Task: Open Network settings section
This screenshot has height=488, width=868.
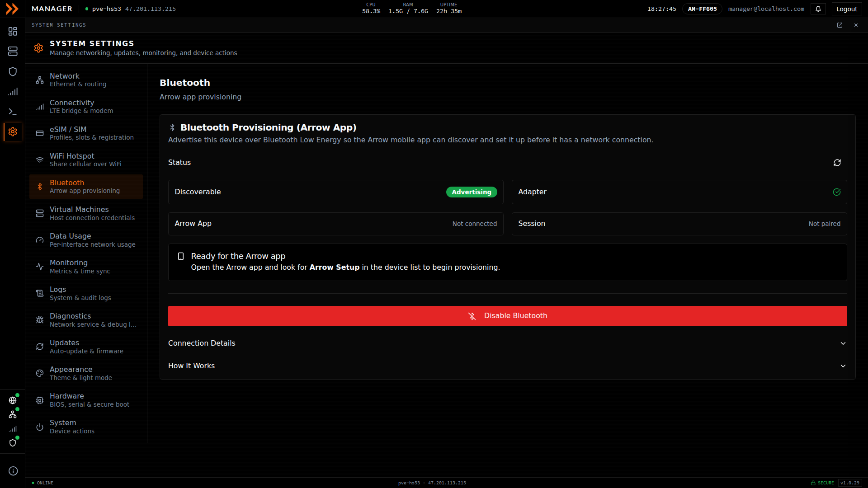Action: click(86, 80)
